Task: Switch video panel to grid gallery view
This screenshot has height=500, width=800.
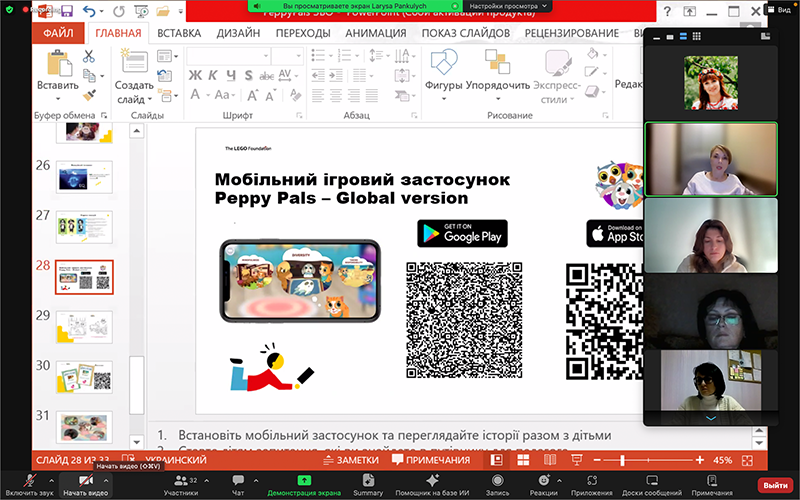Action: tap(697, 37)
